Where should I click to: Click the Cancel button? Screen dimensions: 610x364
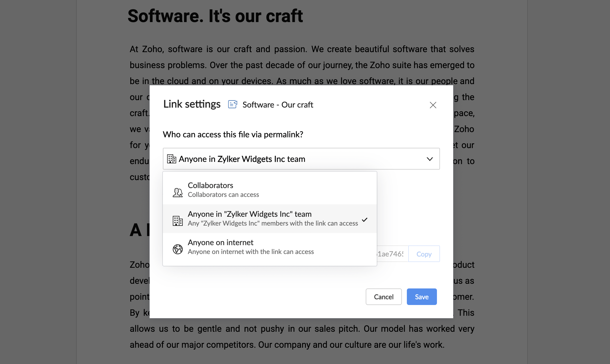tap(383, 297)
